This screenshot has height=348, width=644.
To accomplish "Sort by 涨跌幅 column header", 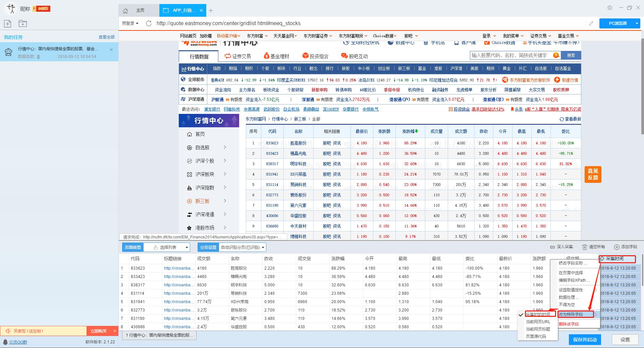I will 410,131.
